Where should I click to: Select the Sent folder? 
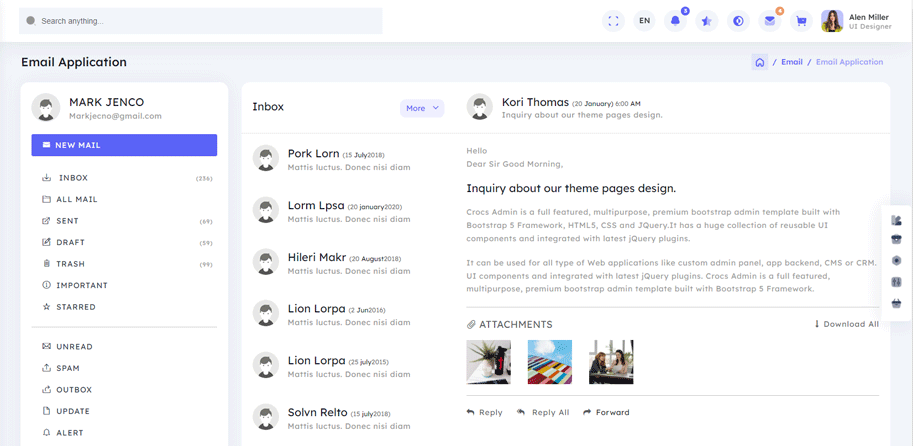coord(68,221)
